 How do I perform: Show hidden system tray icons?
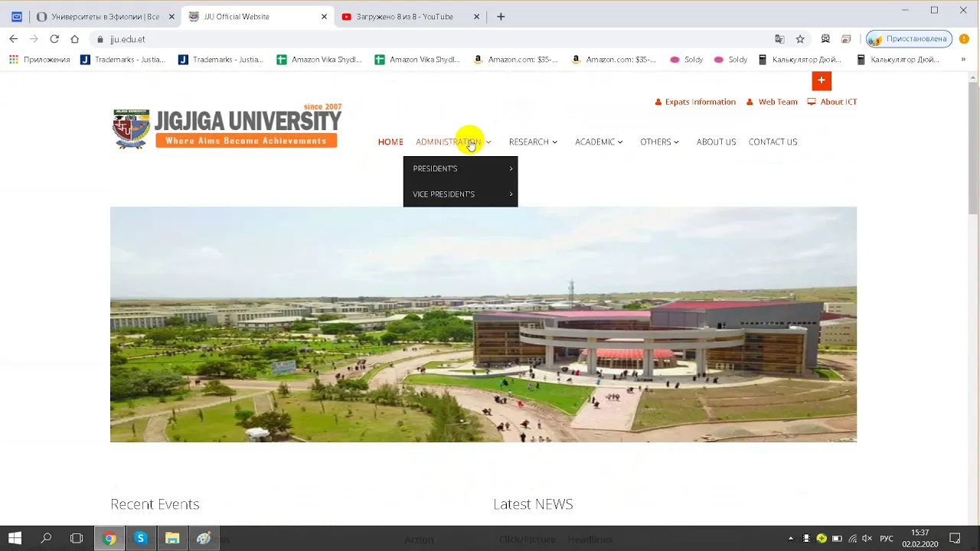(791, 539)
